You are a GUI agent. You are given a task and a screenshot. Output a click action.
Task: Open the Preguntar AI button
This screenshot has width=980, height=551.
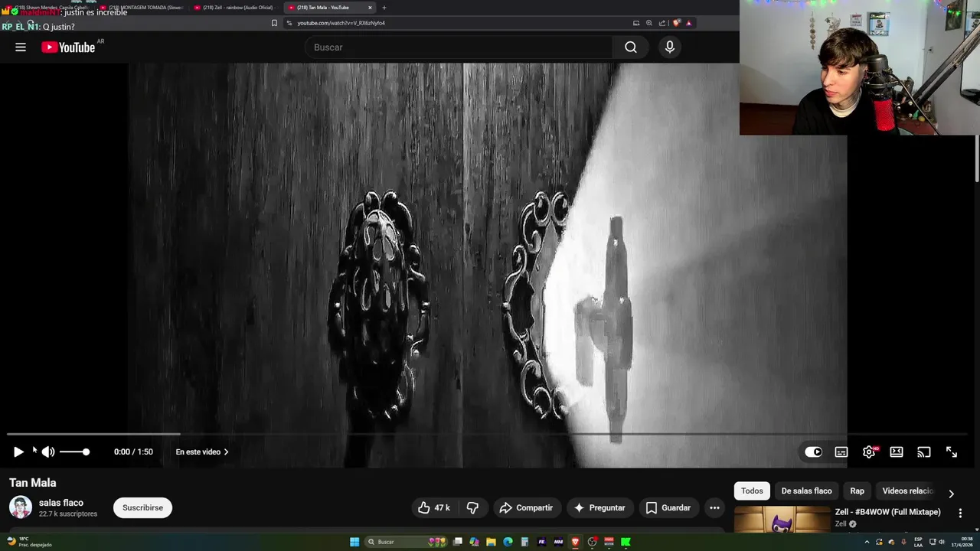[x=599, y=507]
